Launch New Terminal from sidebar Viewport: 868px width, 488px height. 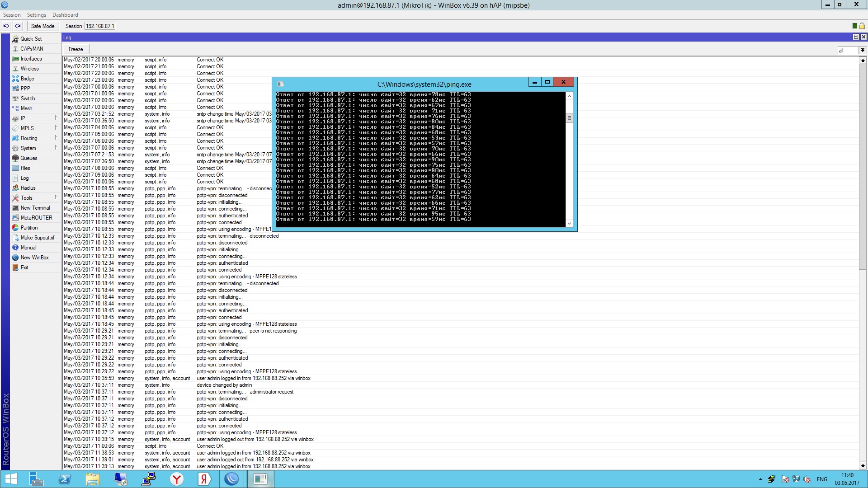(x=35, y=208)
